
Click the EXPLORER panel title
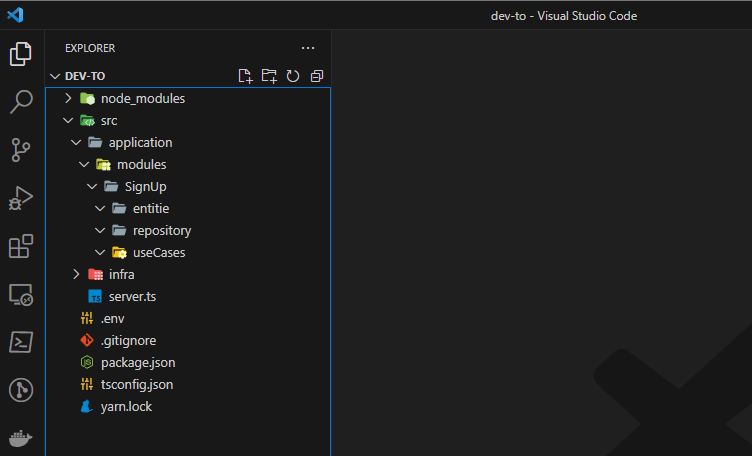point(90,48)
